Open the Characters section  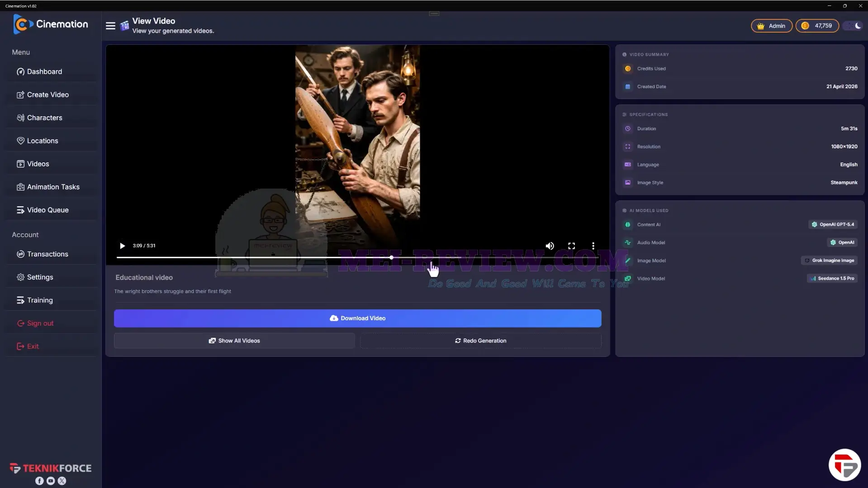point(51,118)
